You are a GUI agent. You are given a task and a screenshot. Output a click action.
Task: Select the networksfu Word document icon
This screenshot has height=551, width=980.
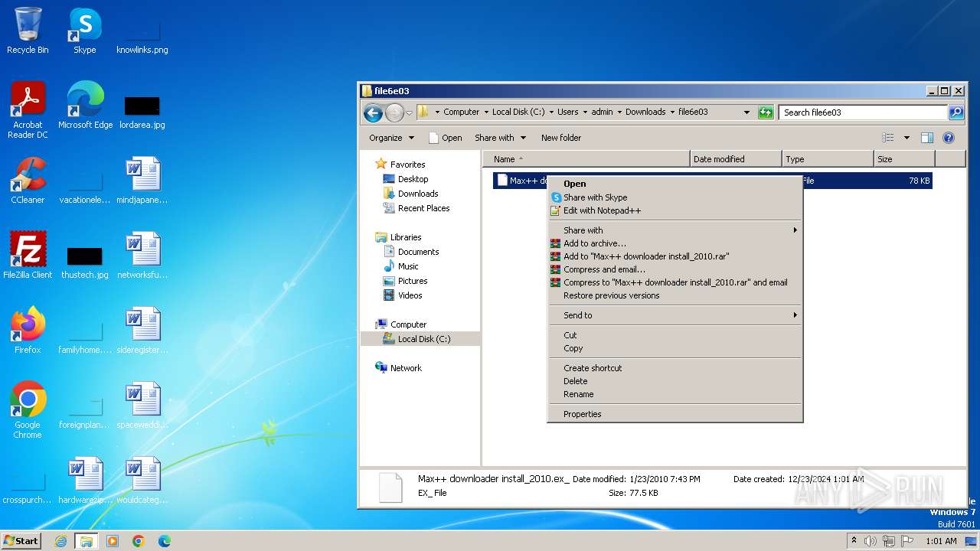[x=142, y=255]
